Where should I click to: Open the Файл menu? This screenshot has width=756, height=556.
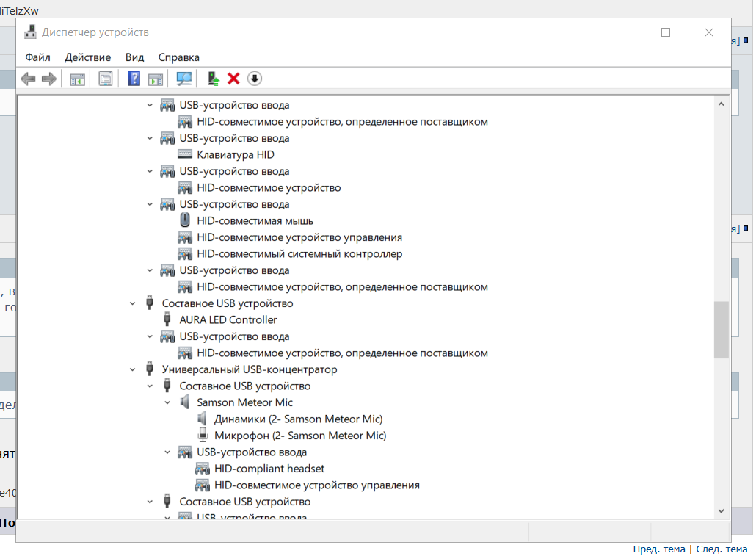(x=37, y=57)
